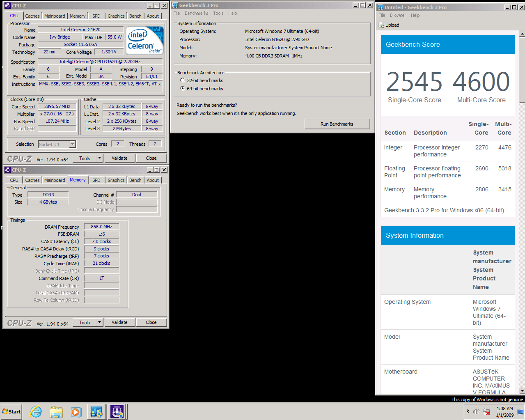Open Tools dropdown arrow in bottom CPU-Z window

tap(99, 322)
